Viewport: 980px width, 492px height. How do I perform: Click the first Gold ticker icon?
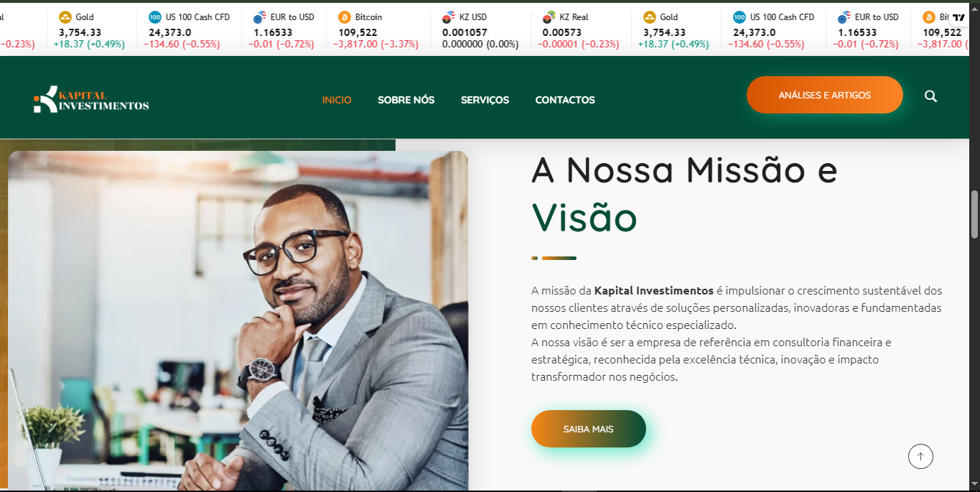coord(65,17)
